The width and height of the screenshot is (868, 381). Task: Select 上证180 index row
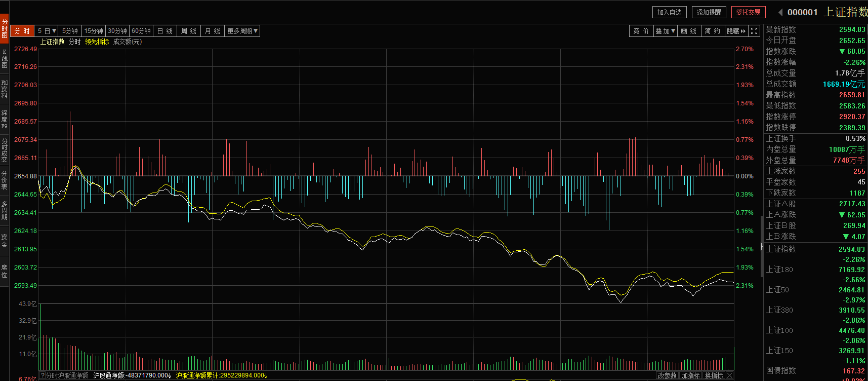pos(815,275)
